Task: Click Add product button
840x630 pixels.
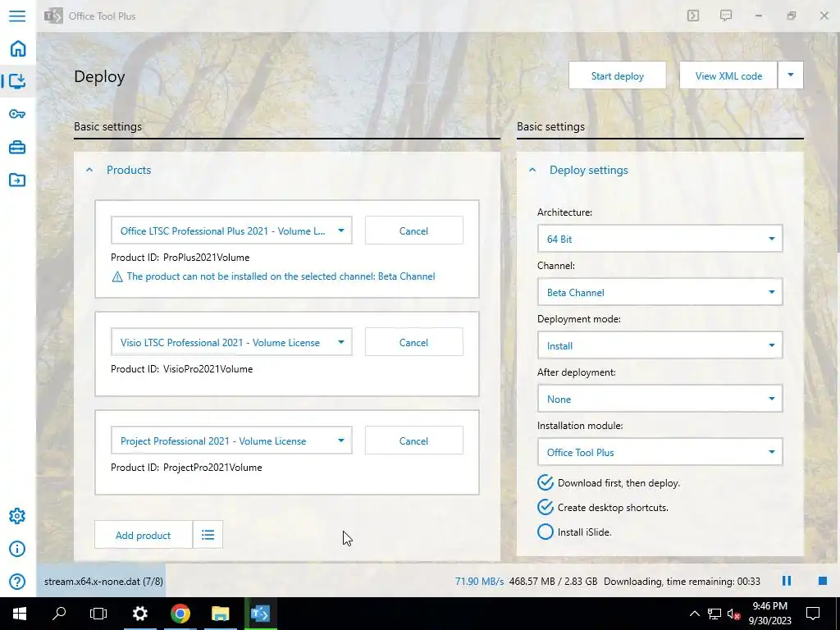Action: pos(143,535)
